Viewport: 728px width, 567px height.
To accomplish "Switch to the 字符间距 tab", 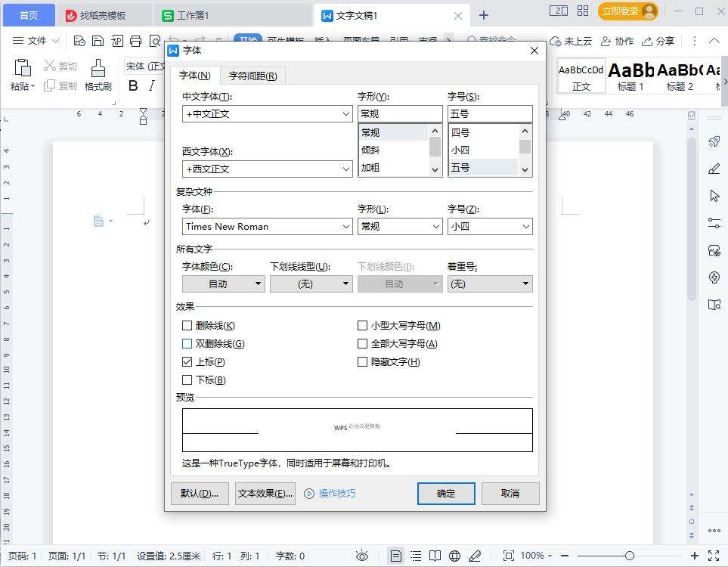I will point(252,76).
